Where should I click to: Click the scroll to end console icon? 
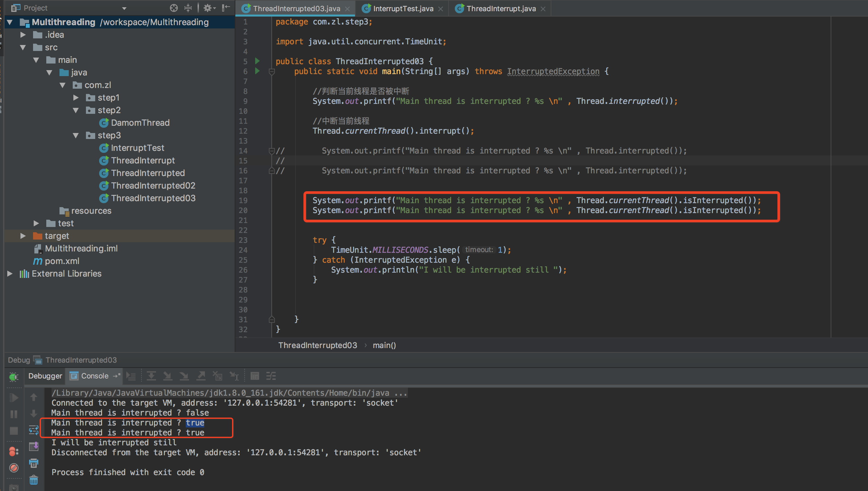coord(34,446)
